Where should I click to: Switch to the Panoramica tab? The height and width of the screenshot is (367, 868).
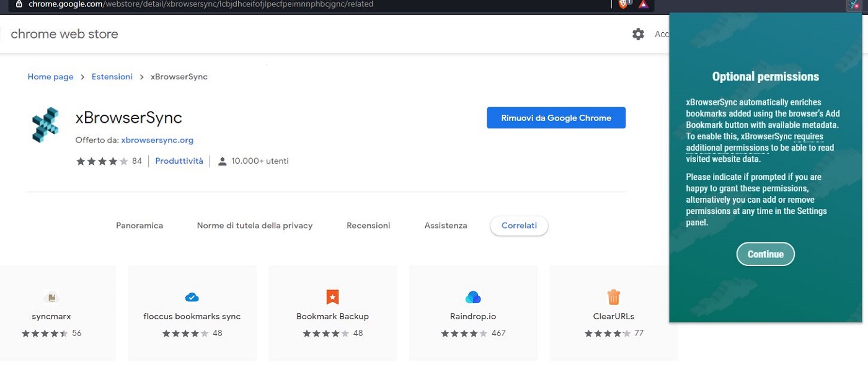(139, 226)
